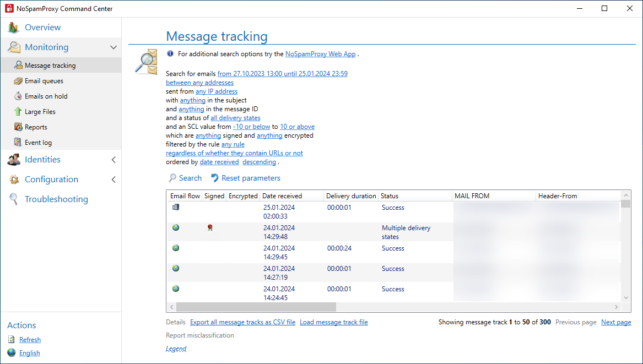
Task: Open Emails on hold in the sidebar
Action: [x=61, y=96]
